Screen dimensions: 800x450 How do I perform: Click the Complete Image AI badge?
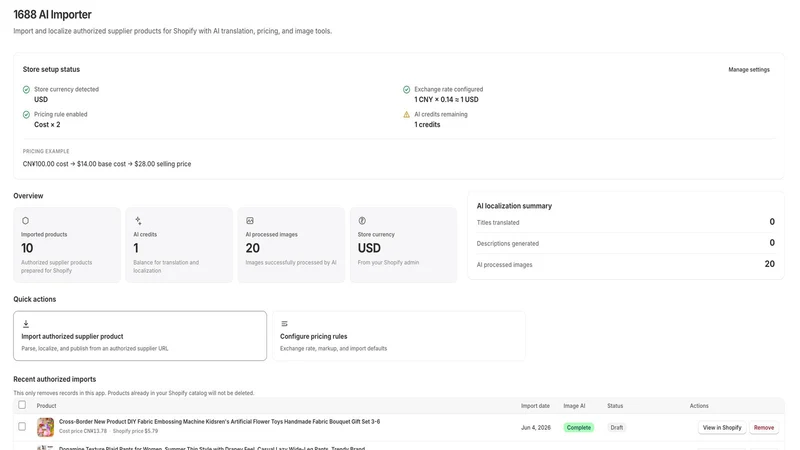click(578, 428)
